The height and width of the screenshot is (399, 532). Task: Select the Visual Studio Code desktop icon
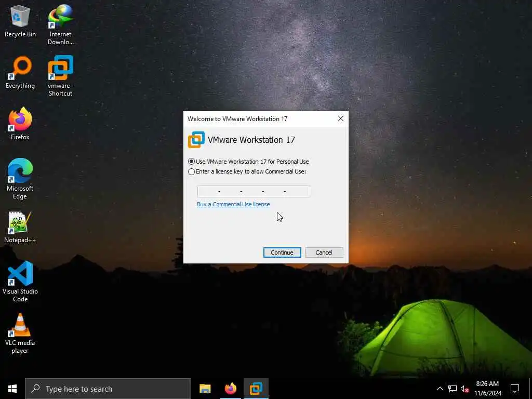(20, 282)
